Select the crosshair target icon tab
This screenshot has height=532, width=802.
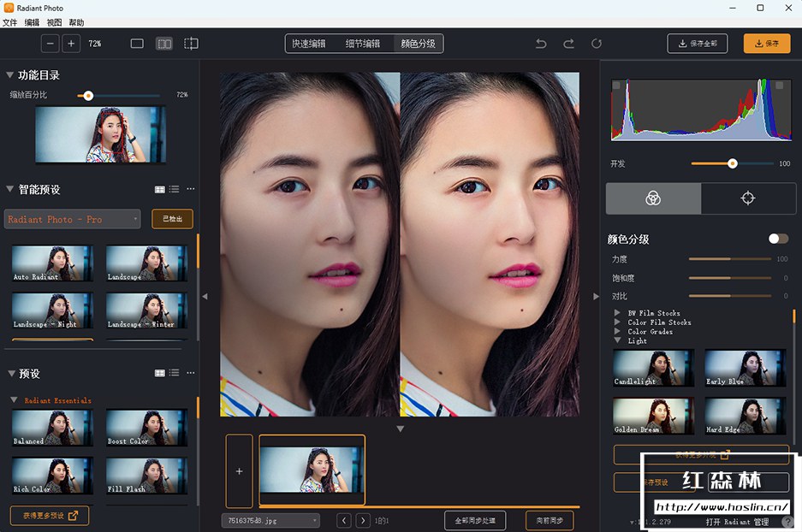tap(748, 198)
